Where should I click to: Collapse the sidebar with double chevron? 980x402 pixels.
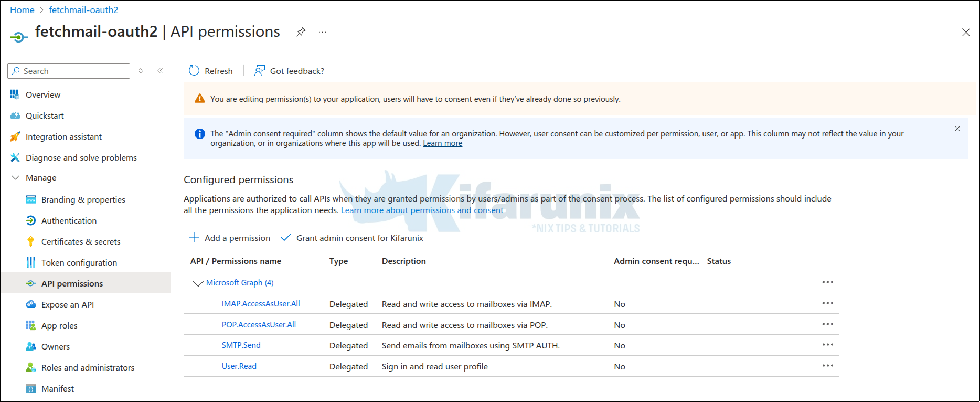[160, 71]
